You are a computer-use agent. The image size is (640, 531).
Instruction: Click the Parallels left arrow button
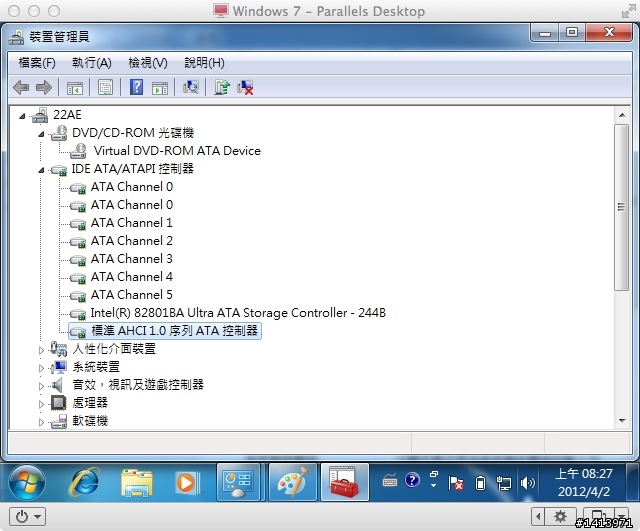[x=538, y=517]
